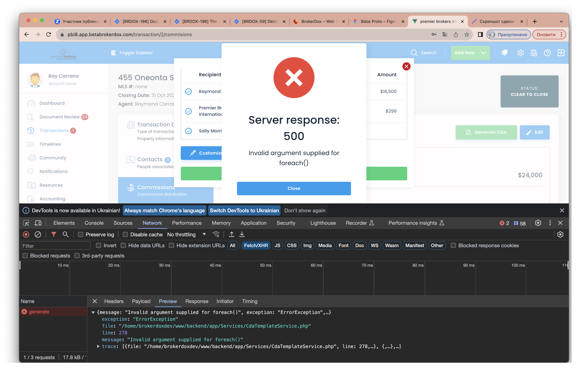The height and width of the screenshot is (388, 588).
Task: Select Fetch/XHR filter chip
Action: coord(256,246)
